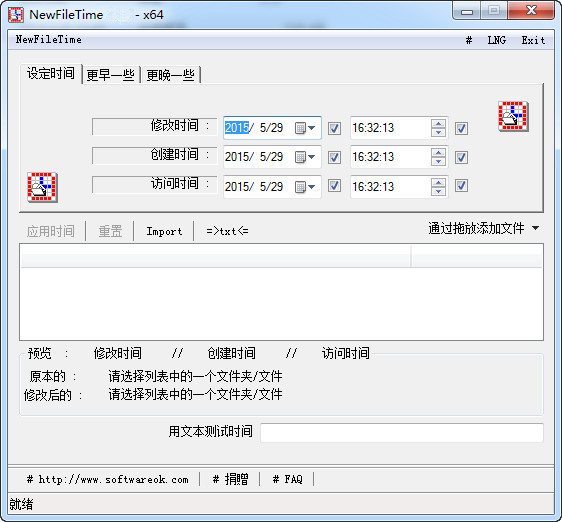Open the LNG language menu
562x522 pixels.
(x=497, y=40)
